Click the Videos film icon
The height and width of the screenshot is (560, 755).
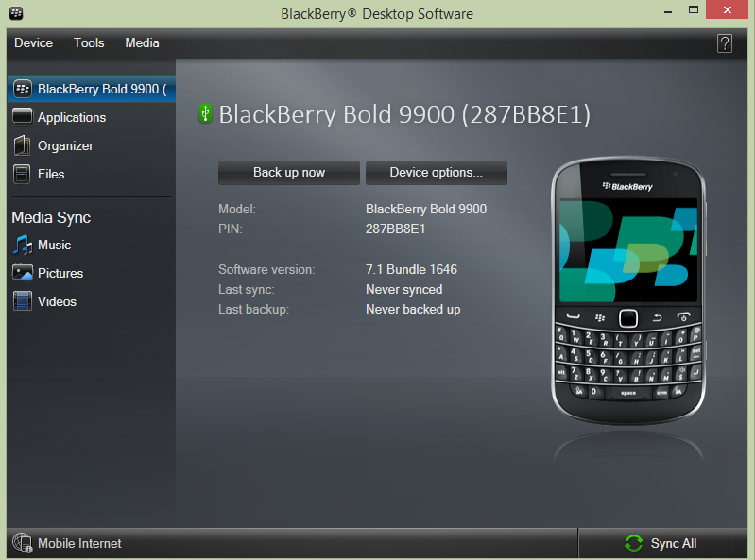(22, 301)
